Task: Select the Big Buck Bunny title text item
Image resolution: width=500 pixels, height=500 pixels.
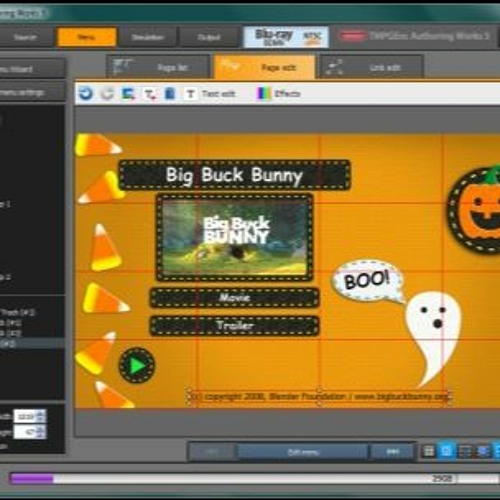Action: [x=235, y=175]
